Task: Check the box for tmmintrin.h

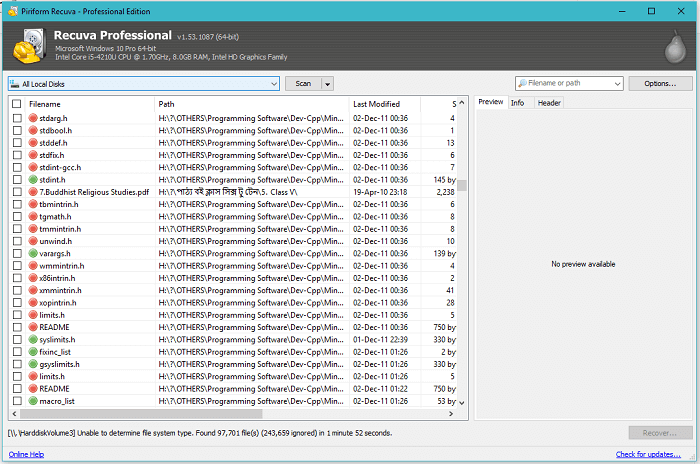Action: point(17,229)
